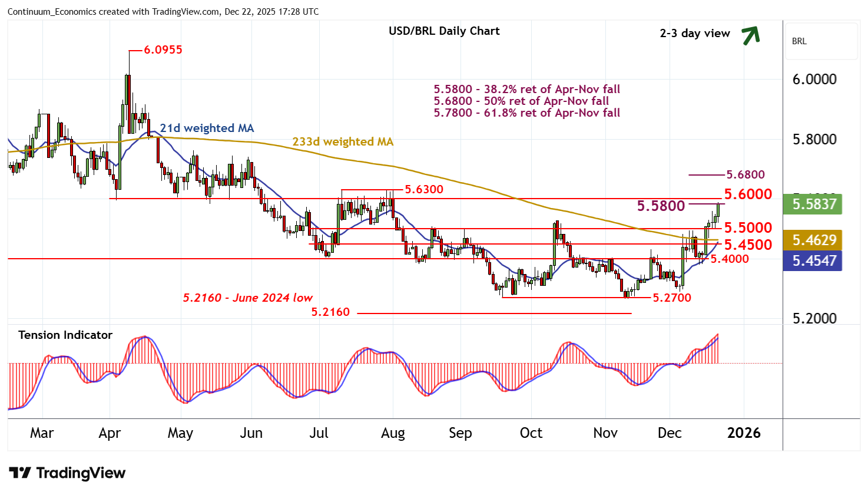
Task: Click the 6.0955 high price annotation
Action: pos(163,50)
